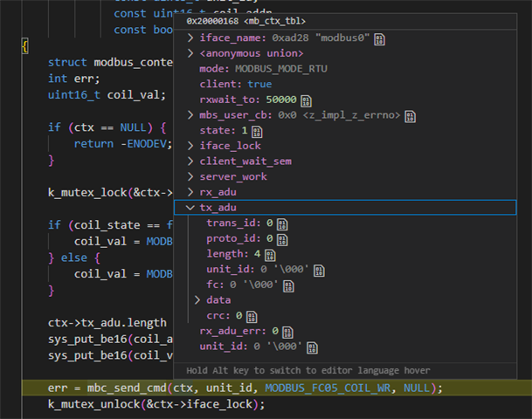Click the int err declaration
The height and width of the screenshot is (419, 532).
(74, 79)
